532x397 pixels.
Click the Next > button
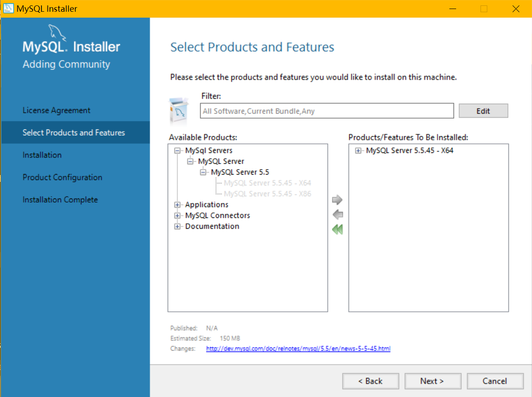click(433, 381)
